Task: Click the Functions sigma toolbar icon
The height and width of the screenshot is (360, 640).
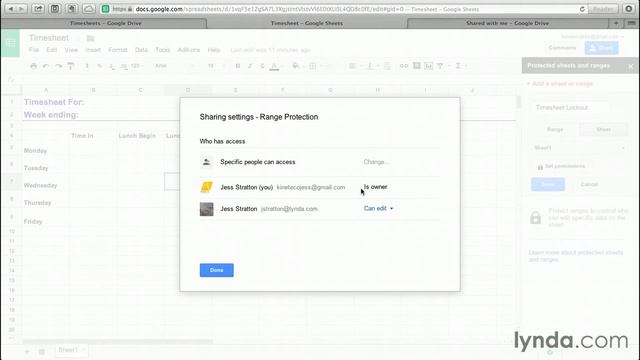Action: pos(458,66)
